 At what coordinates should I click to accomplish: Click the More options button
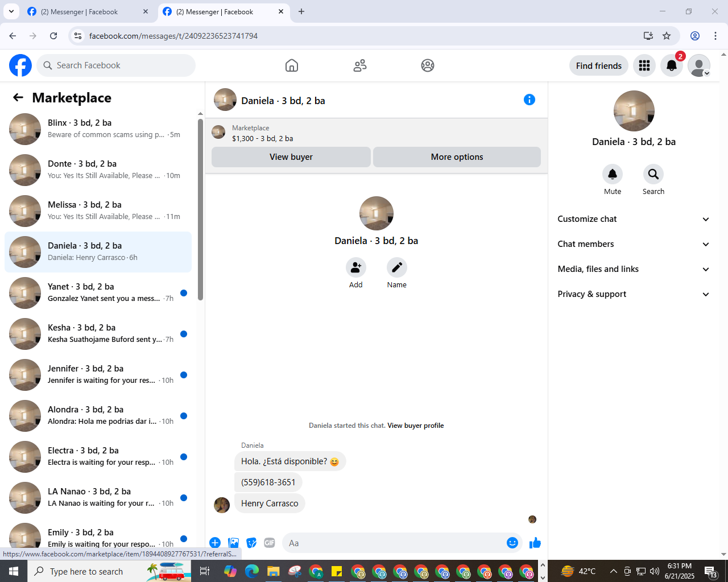click(x=457, y=157)
